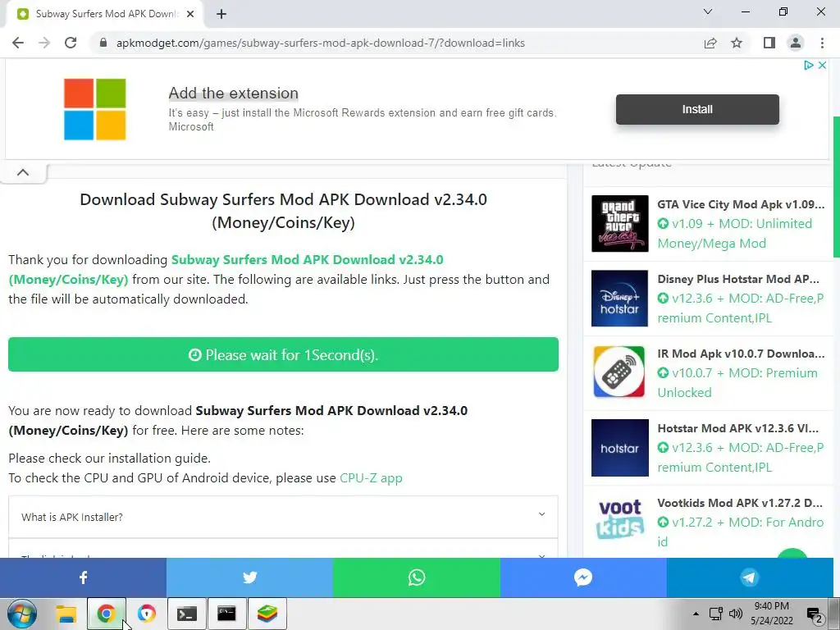Open BlueStacks from the taskbar
The image size is (840, 630).
coord(267,614)
